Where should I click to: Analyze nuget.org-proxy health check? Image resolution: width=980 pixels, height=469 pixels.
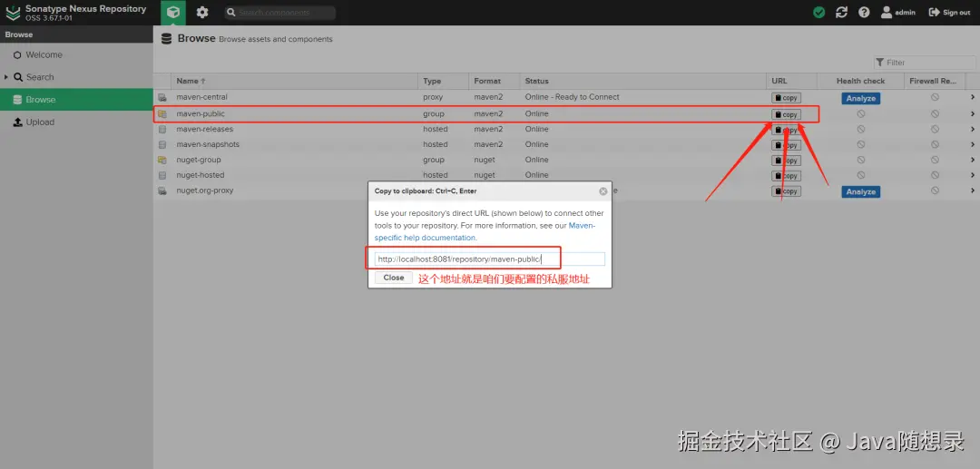[x=860, y=191]
